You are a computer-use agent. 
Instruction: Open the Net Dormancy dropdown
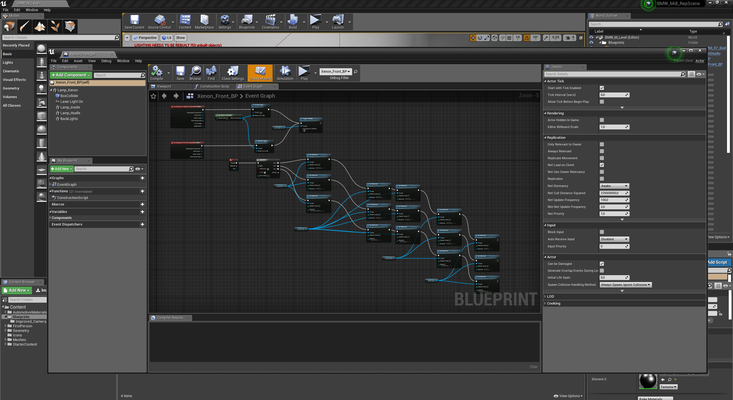tap(613, 185)
